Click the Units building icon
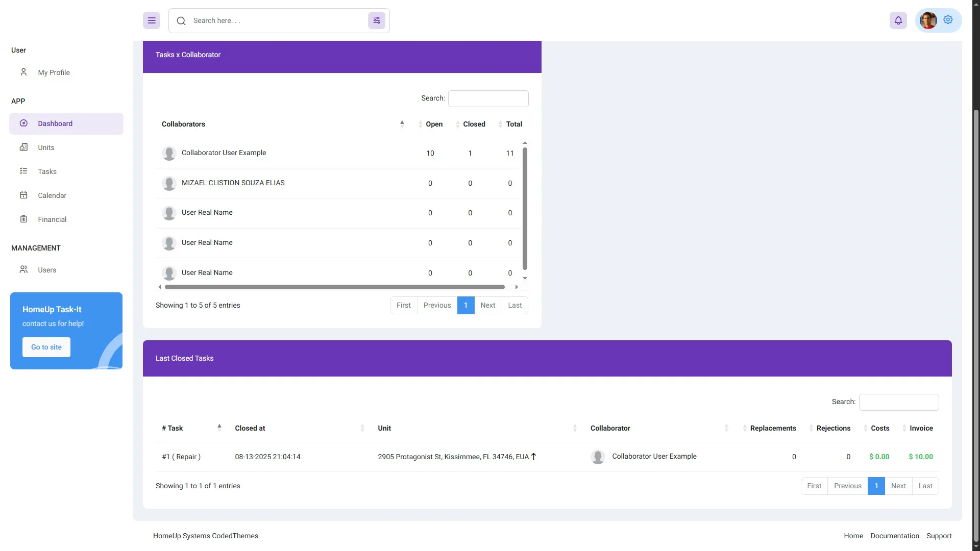 (23, 147)
